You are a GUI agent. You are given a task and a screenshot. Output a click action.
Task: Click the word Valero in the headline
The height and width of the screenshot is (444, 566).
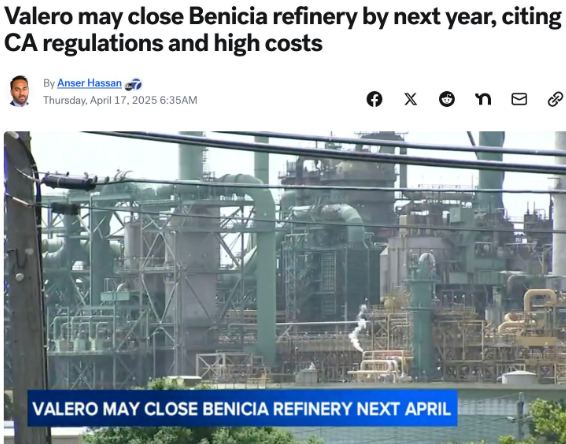(39, 17)
